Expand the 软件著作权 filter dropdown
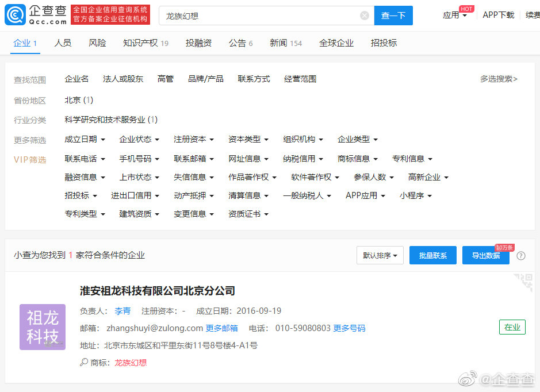This screenshot has height=392, width=540. click(x=315, y=177)
